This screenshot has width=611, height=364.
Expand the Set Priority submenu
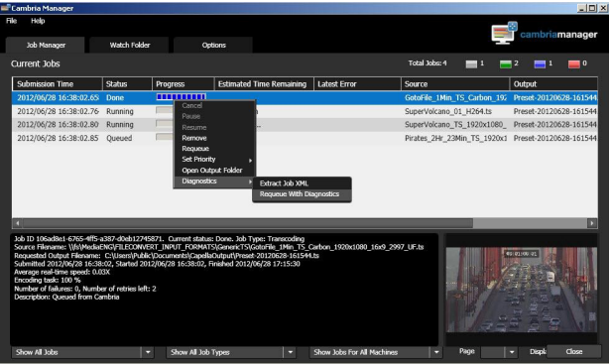point(214,160)
